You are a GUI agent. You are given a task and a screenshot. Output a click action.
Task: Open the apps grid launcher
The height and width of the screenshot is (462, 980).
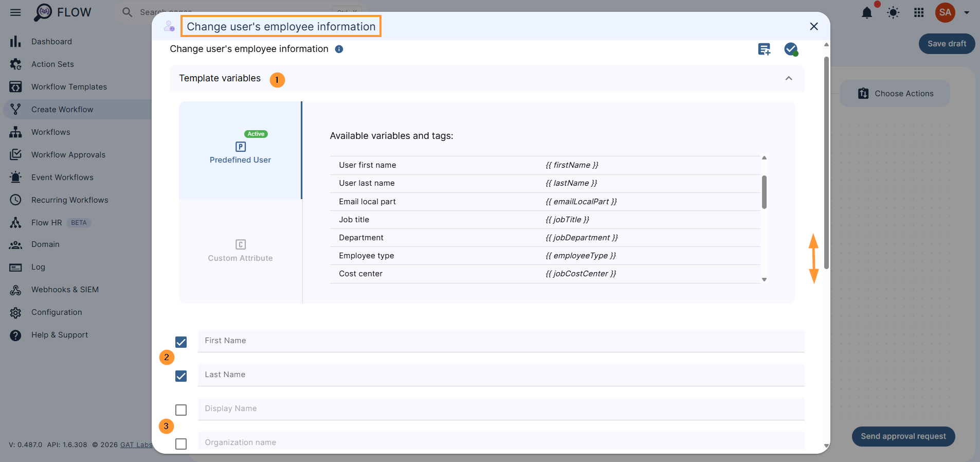coord(919,12)
